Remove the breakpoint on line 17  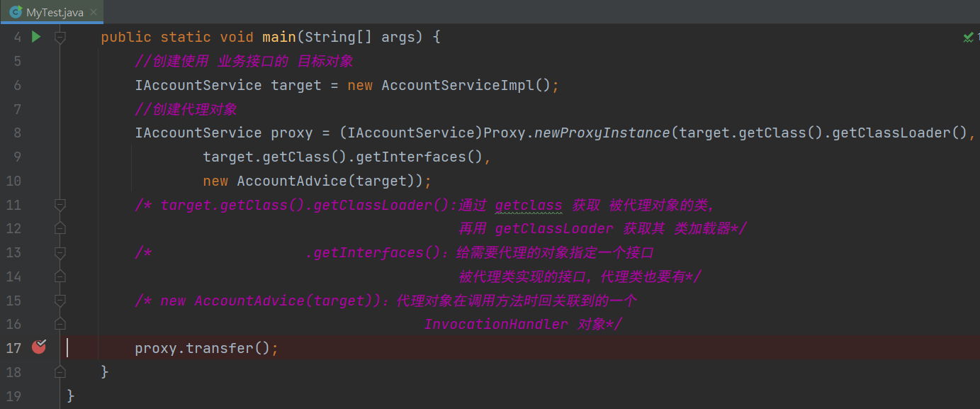39,347
